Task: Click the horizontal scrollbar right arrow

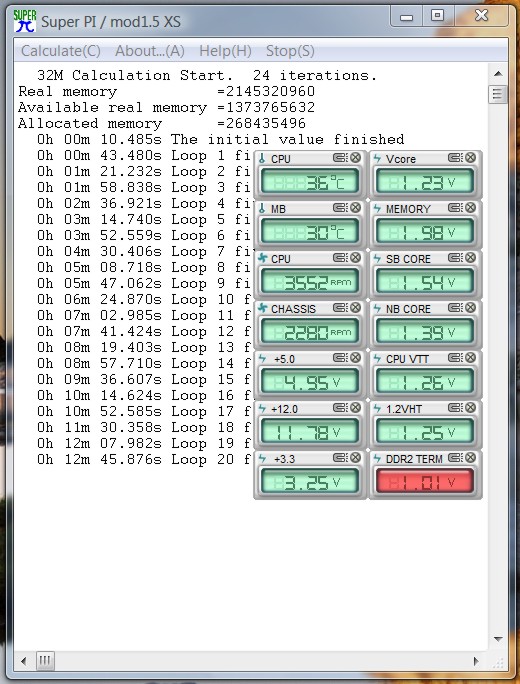Action: pyautogui.click(x=476, y=661)
